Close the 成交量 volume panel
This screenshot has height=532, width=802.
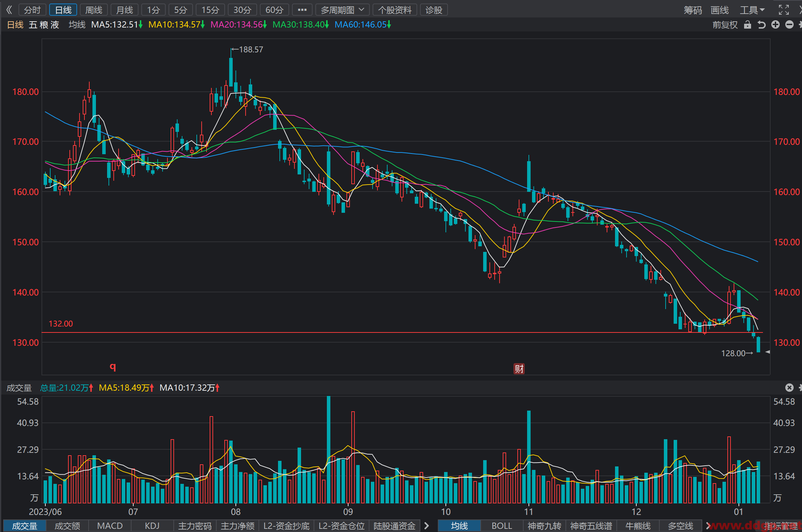click(789, 388)
